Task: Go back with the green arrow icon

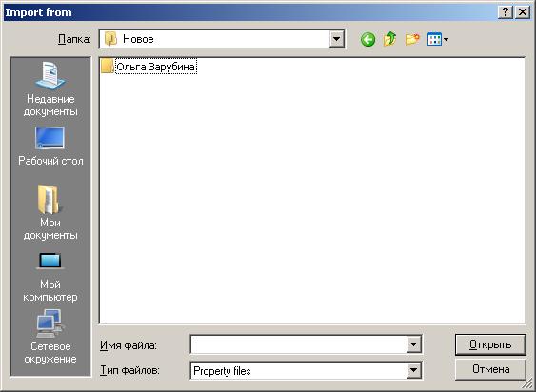Action: coord(367,40)
